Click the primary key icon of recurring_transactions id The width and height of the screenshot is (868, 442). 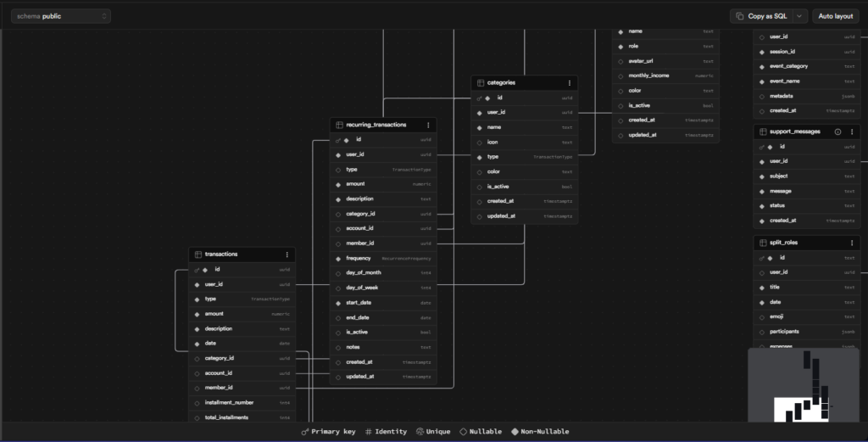(337, 141)
